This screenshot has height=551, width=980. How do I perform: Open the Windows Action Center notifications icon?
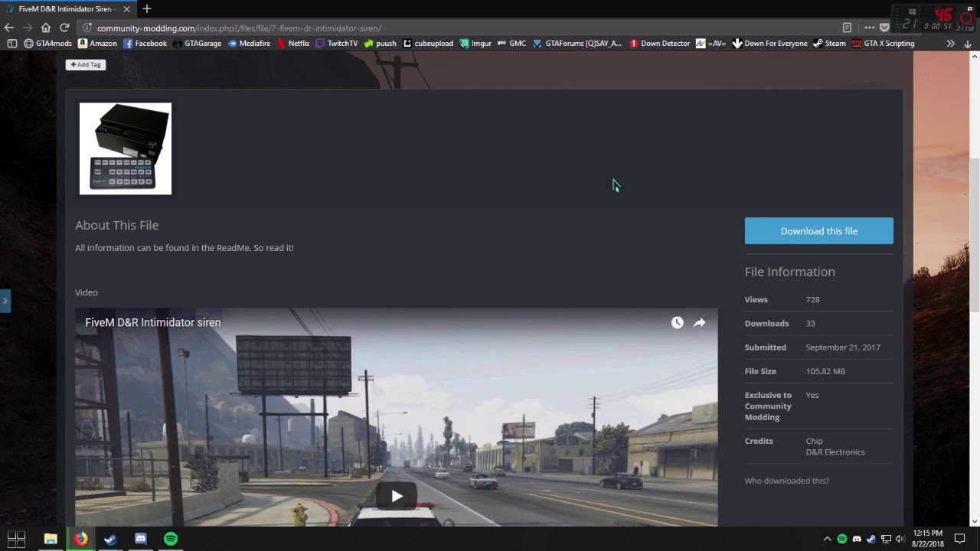959,539
